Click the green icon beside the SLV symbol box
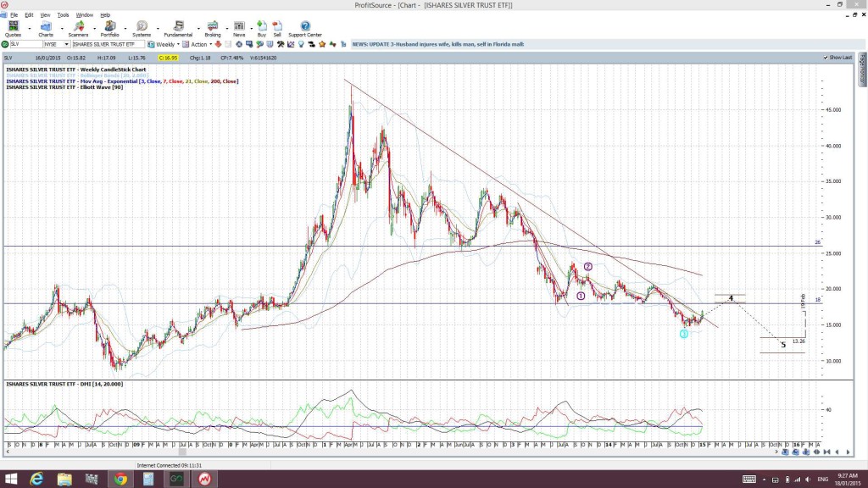 click(5, 44)
